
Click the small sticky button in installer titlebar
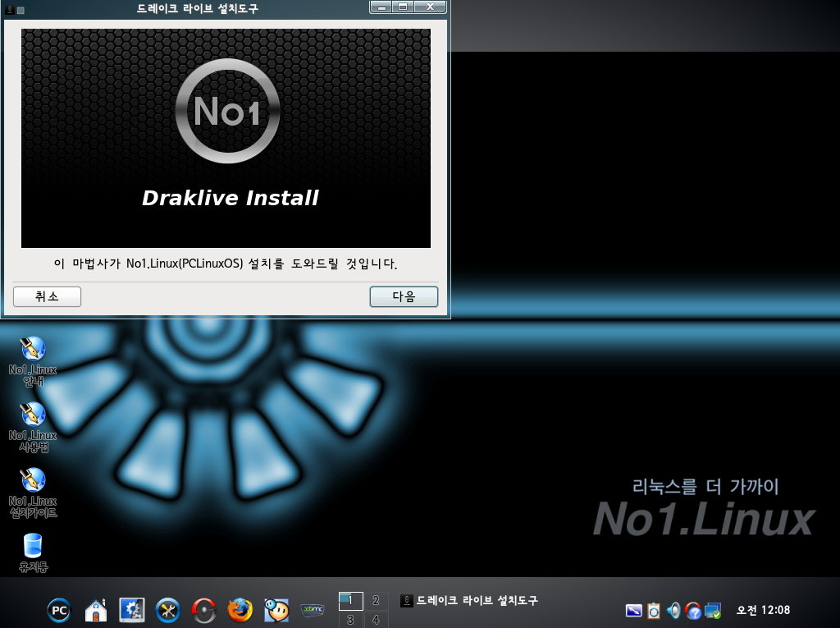coord(21,10)
